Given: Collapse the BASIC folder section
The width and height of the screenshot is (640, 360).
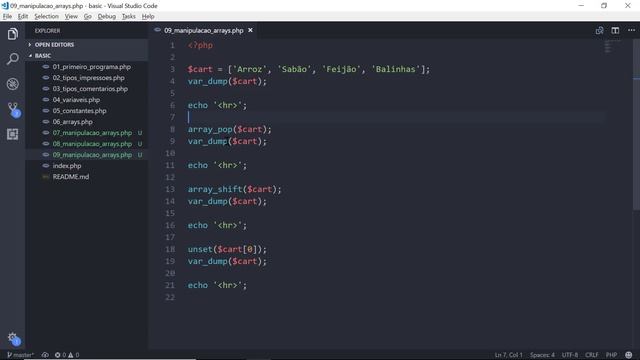Looking at the screenshot, I should click(x=87, y=56).
